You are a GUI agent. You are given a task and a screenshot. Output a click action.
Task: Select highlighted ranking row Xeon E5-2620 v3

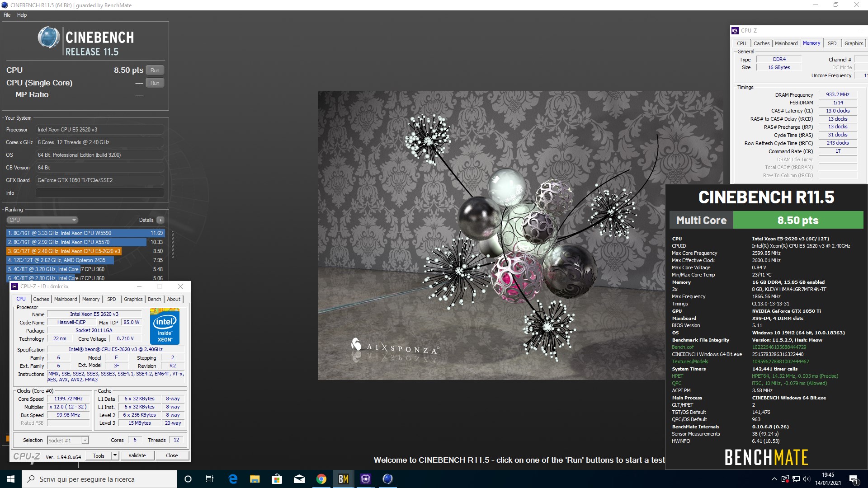[x=85, y=251]
